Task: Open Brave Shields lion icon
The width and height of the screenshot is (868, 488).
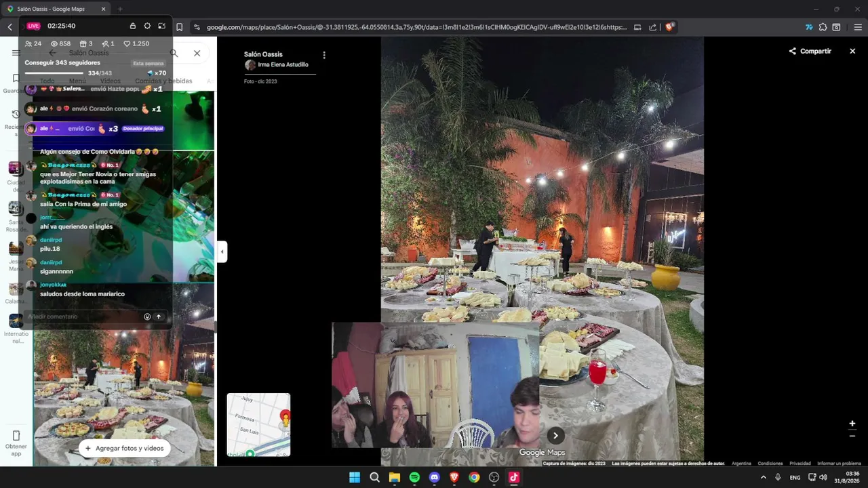Action: [x=669, y=27]
